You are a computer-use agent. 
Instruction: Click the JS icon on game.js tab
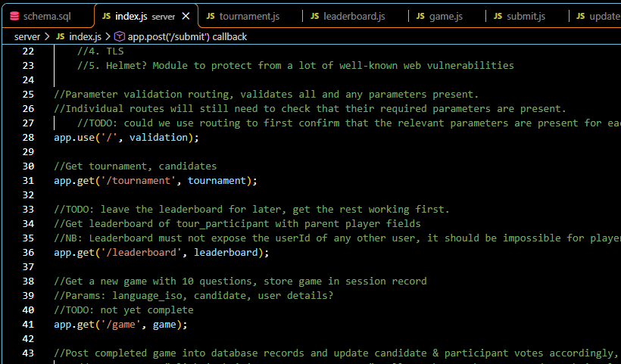tap(420, 16)
